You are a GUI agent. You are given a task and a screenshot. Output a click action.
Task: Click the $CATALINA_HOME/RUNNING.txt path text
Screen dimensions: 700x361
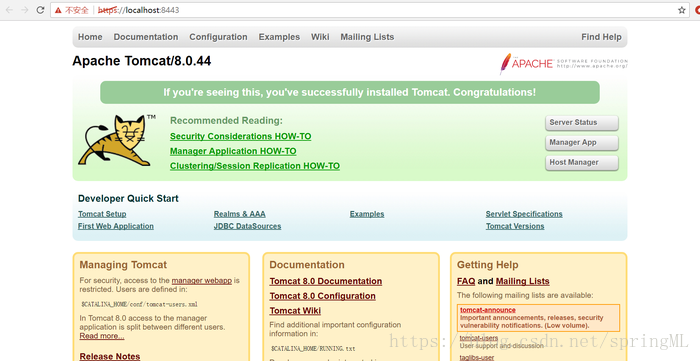point(313,349)
